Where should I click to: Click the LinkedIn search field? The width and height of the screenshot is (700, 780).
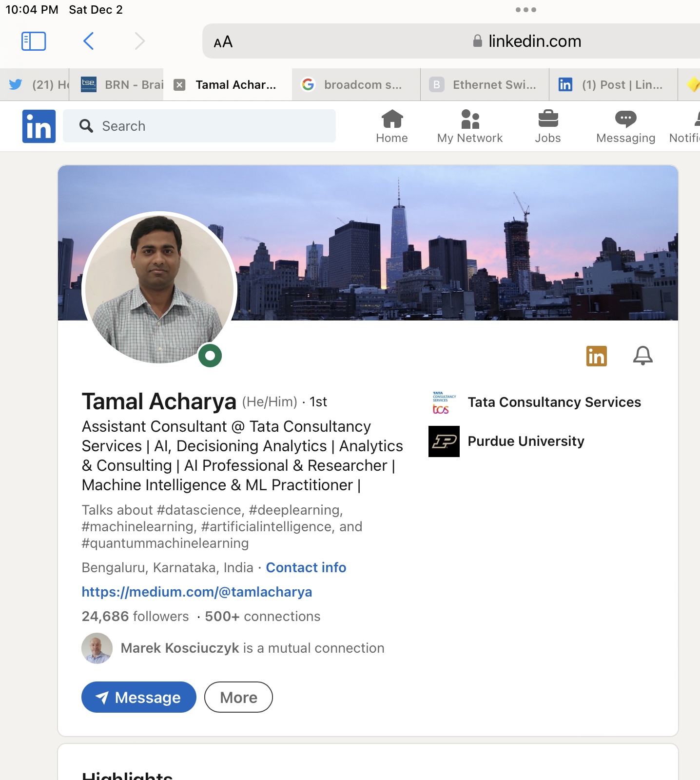tap(199, 126)
